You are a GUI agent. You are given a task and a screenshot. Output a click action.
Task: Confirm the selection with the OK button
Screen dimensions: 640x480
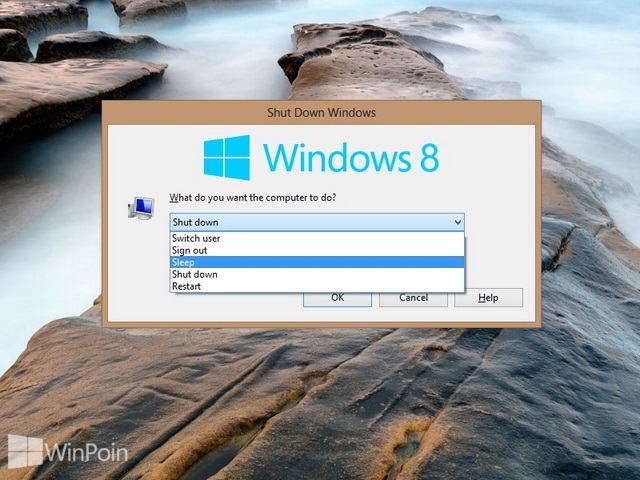tap(338, 298)
